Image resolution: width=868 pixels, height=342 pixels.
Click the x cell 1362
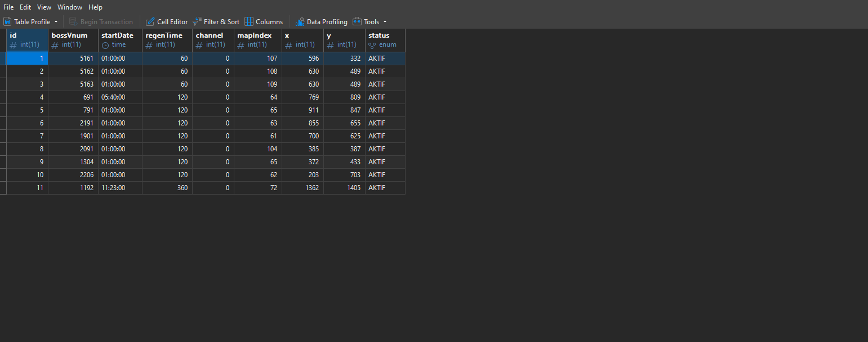point(302,188)
